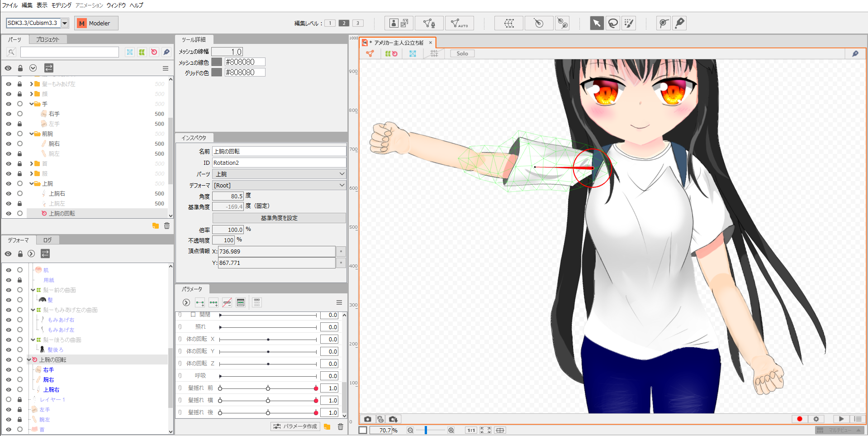Image resolution: width=868 pixels, height=436 pixels.
Task: Run automatic mesh generator (AUTO)
Action: (x=460, y=23)
